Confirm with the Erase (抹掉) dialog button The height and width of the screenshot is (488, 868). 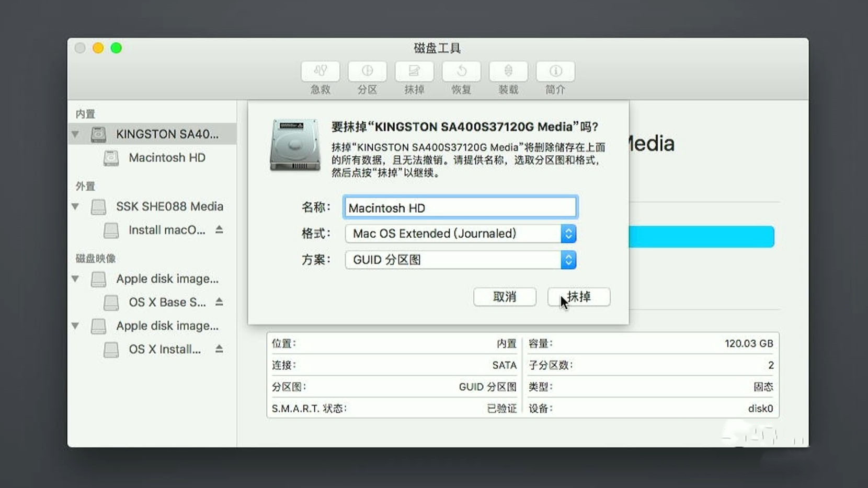pos(579,297)
